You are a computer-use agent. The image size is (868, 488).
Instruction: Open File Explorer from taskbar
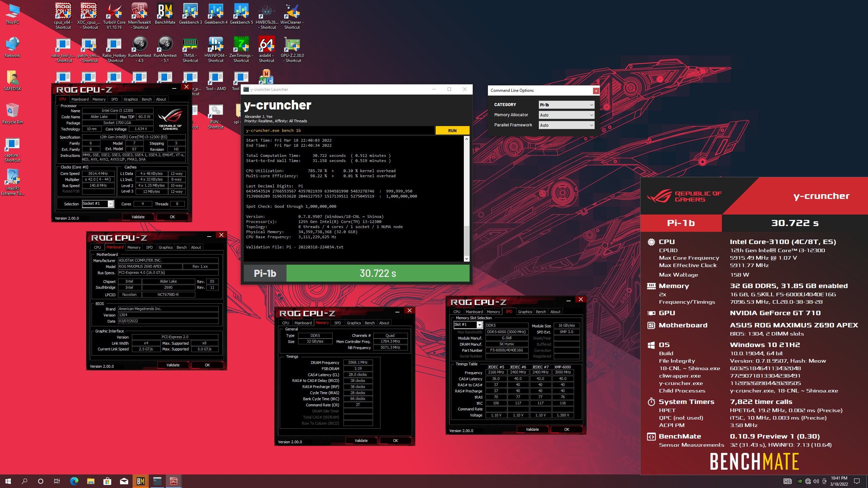pyautogui.click(x=91, y=481)
